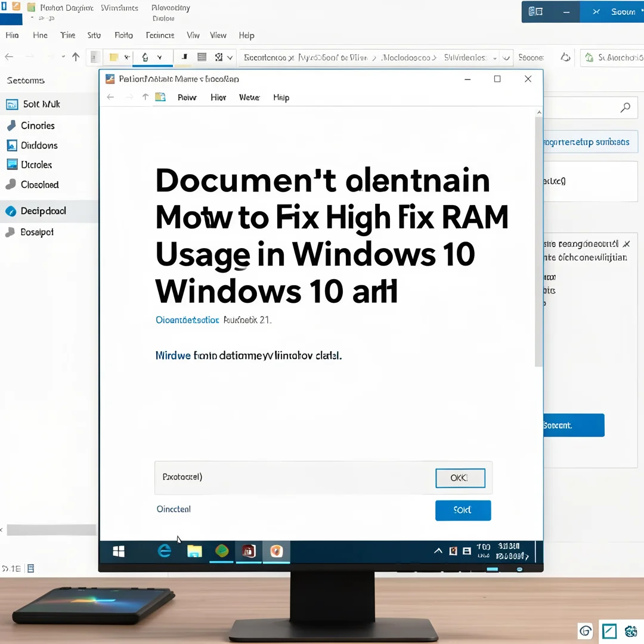Click the refresh icon near search
This screenshot has height=644, width=644.
click(565, 57)
